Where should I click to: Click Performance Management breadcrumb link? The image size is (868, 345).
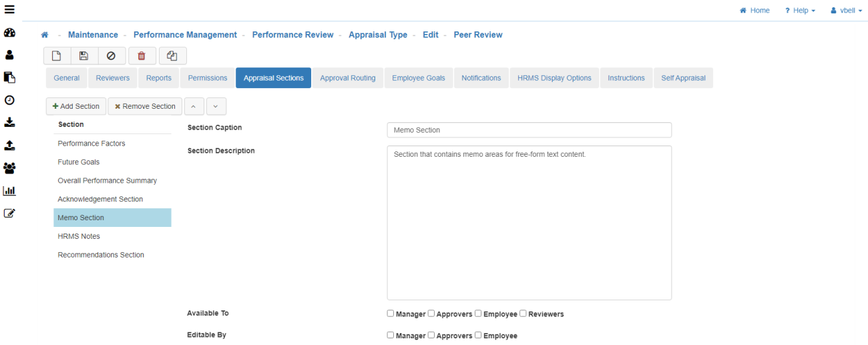tap(185, 35)
